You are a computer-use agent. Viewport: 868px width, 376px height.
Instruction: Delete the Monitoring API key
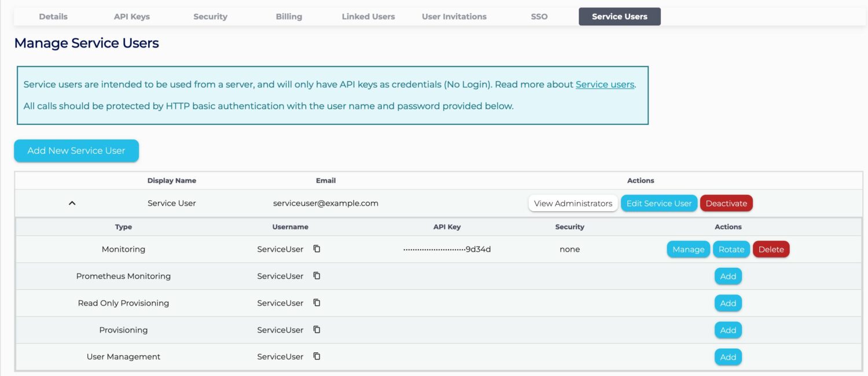tap(771, 249)
